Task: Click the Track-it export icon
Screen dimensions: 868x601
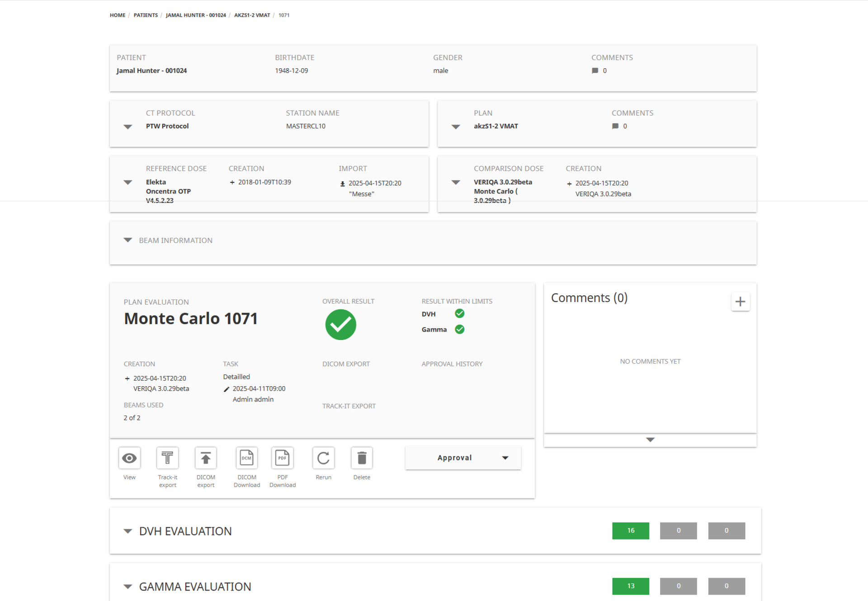Action: (167, 458)
